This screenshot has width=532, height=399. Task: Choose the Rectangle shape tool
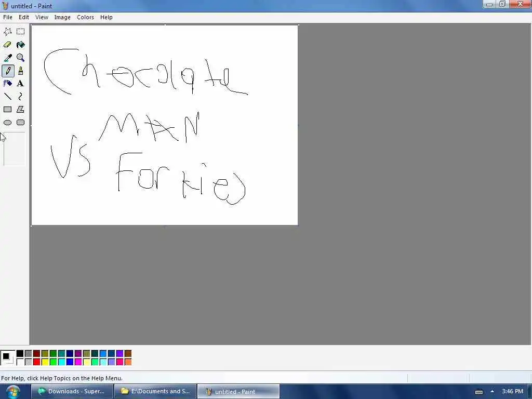click(7, 109)
